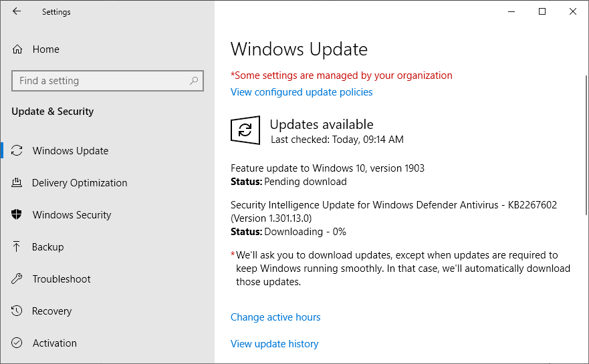Viewport: 589px width, 364px height.
Task: Click the Security Intelligence Update KB2267602 entry
Action: pyautogui.click(x=394, y=211)
